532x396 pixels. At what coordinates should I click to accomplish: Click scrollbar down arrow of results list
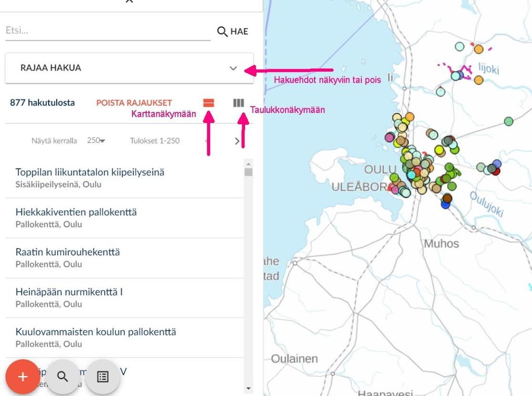click(x=249, y=389)
